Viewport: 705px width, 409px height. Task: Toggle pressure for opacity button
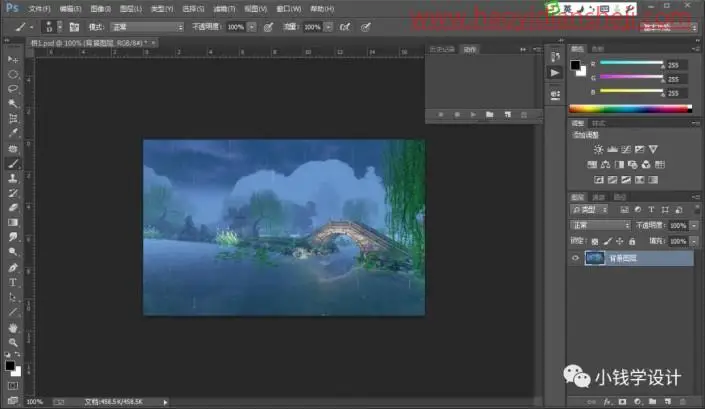click(x=268, y=27)
